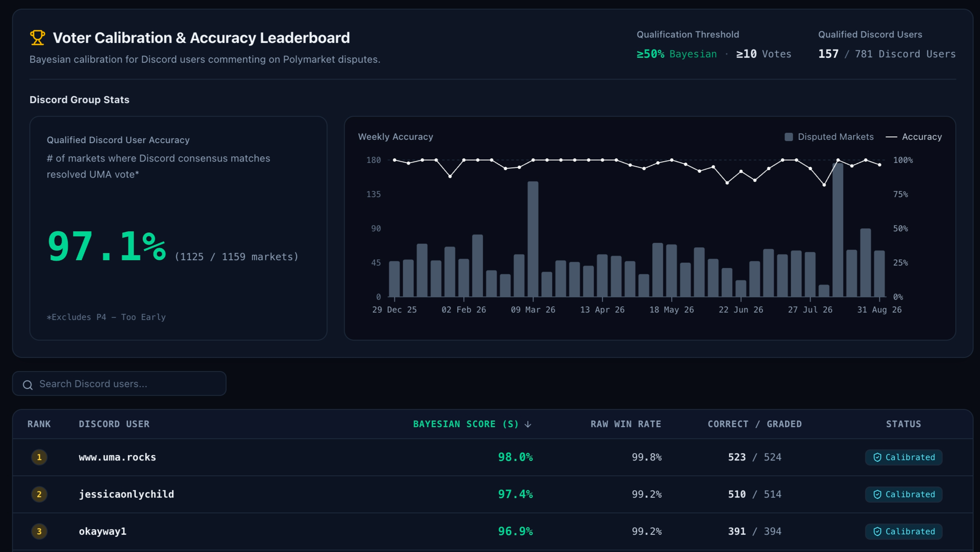Image resolution: width=980 pixels, height=552 pixels.
Task: Click the sort arrow next to Bayesian Score
Action: 528,424
